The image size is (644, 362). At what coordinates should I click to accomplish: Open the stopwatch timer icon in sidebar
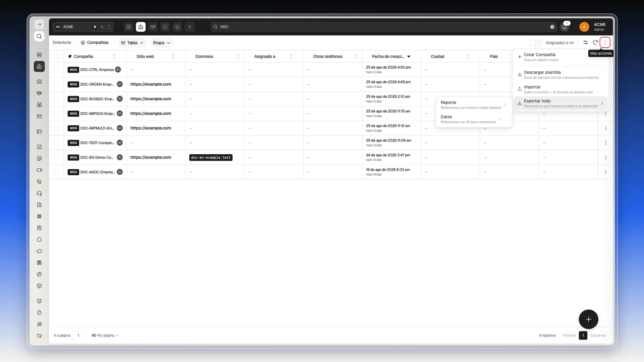click(39, 313)
